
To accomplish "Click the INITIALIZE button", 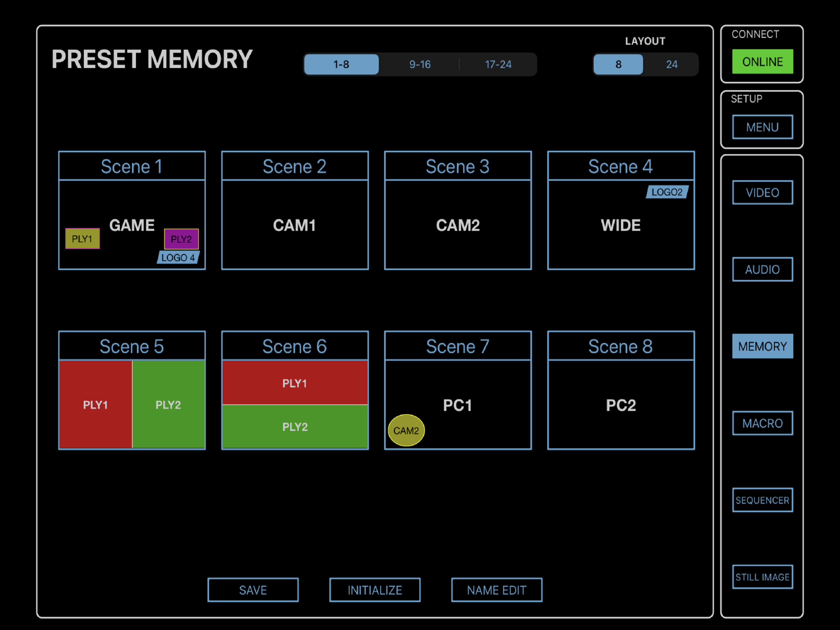I will (x=375, y=590).
